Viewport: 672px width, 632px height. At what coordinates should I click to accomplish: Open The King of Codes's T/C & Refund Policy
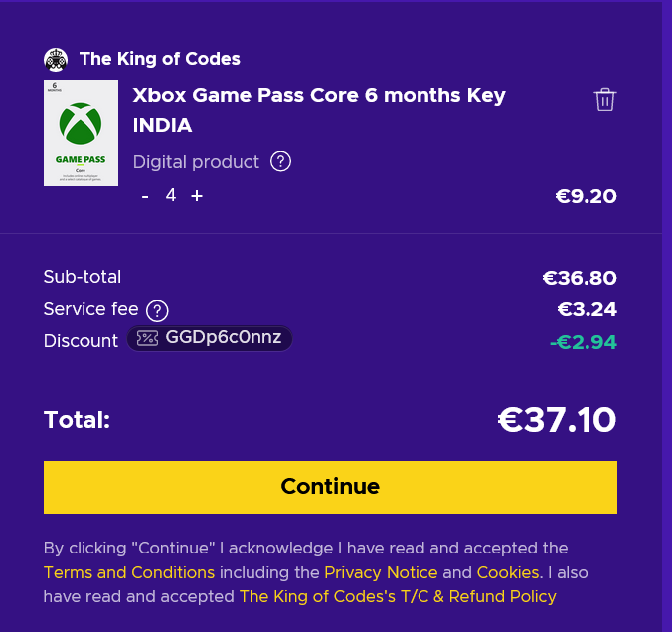click(398, 596)
